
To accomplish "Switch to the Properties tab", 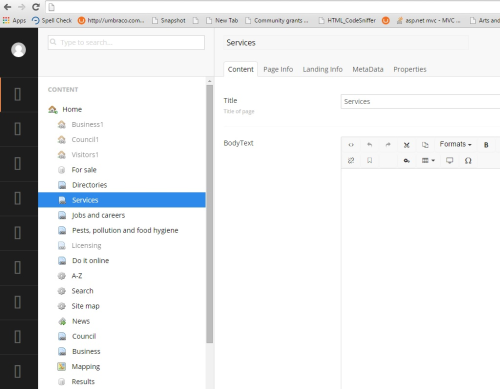I will point(410,69).
